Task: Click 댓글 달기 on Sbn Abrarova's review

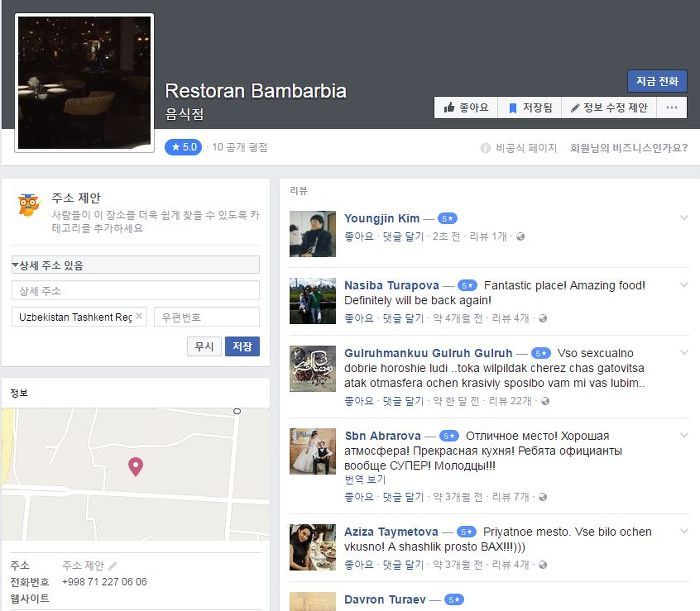Action: click(404, 497)
